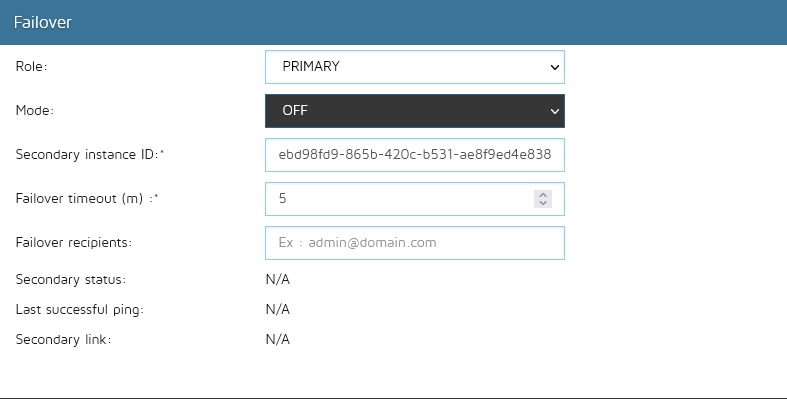
Task: Click the Secondary instance ID label
Action: coord(90,155)
